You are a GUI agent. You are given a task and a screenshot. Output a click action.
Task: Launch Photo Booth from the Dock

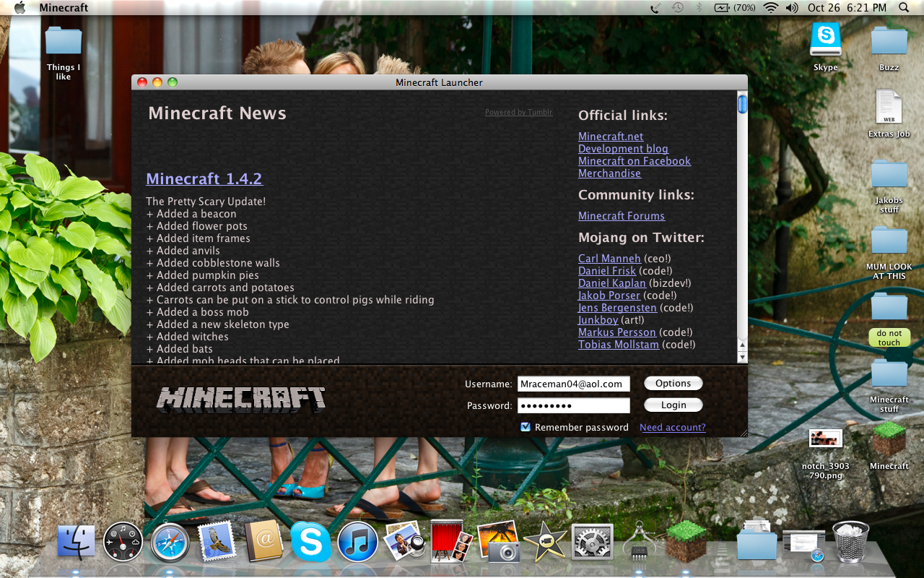coord(451,541)
